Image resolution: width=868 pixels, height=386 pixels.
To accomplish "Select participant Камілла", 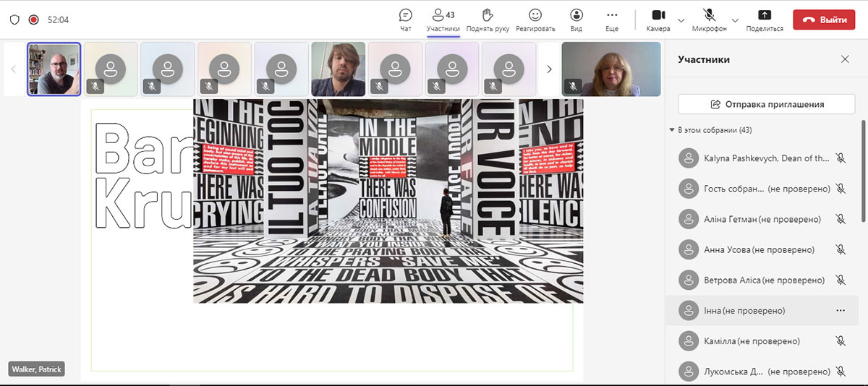I will point(762,340).
